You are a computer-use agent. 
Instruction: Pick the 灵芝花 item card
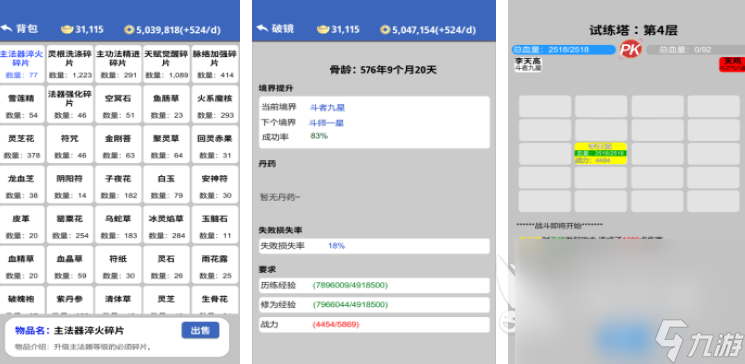(22, 144)
